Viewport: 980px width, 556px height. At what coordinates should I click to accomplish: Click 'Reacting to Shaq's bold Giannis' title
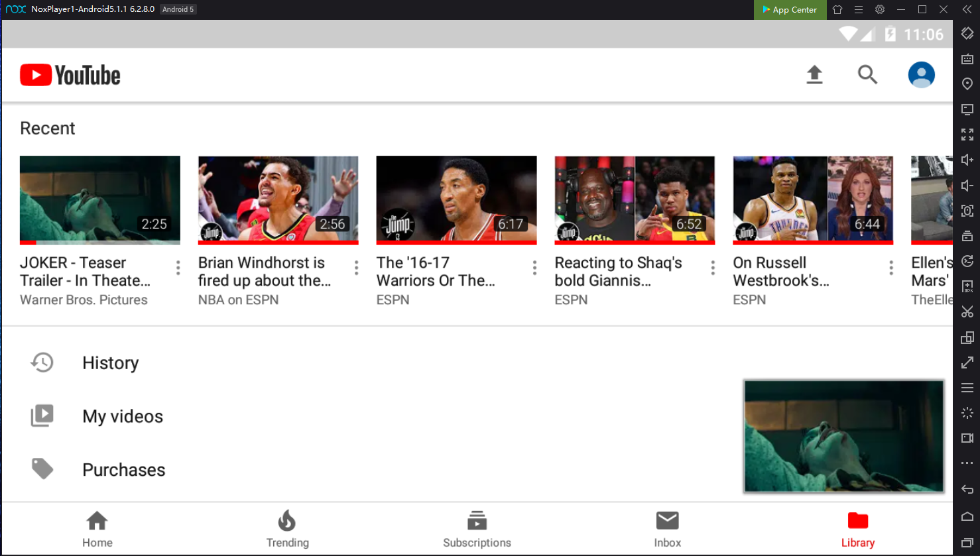618,272
